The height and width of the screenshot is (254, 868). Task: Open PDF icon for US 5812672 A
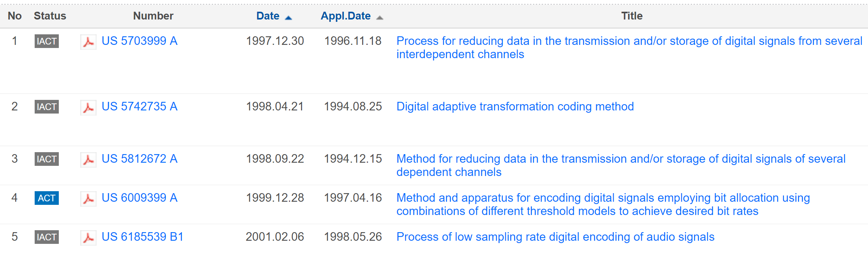(88, 160)
